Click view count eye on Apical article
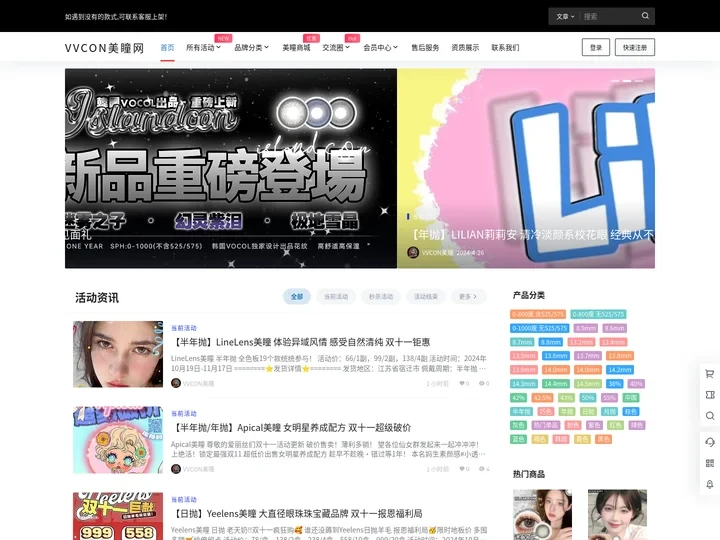This screenshot has height=540, width=720. pos(481,469)
